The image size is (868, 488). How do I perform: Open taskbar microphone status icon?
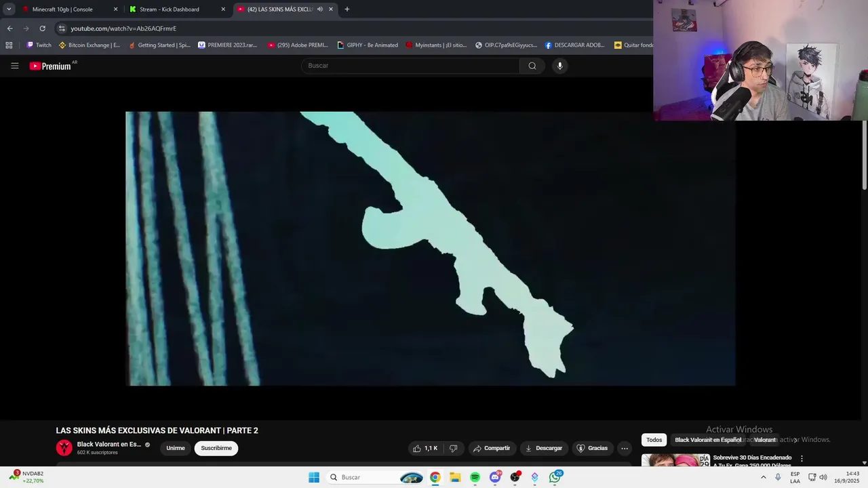tap(778, 477)
